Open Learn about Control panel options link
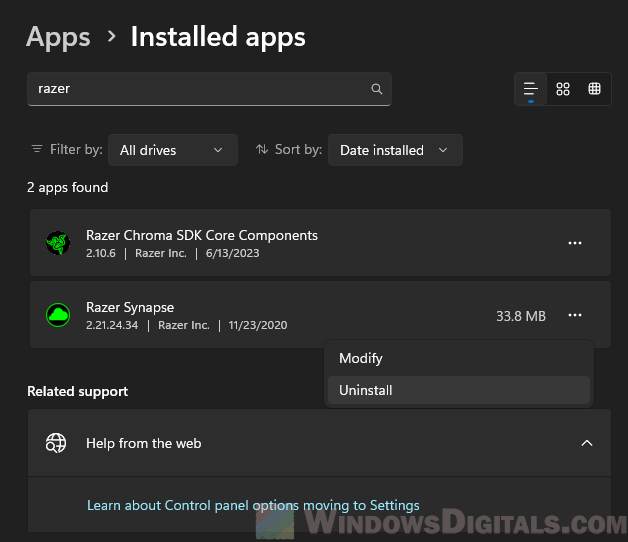This screenshot has height=542, width=628. 253,506
